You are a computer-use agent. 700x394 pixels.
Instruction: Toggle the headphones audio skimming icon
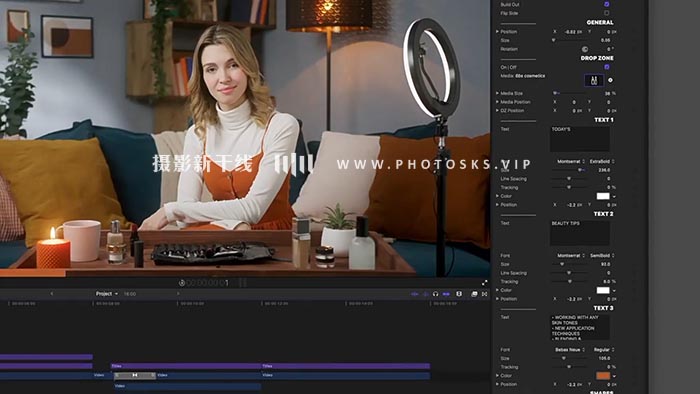click(435, 294)
